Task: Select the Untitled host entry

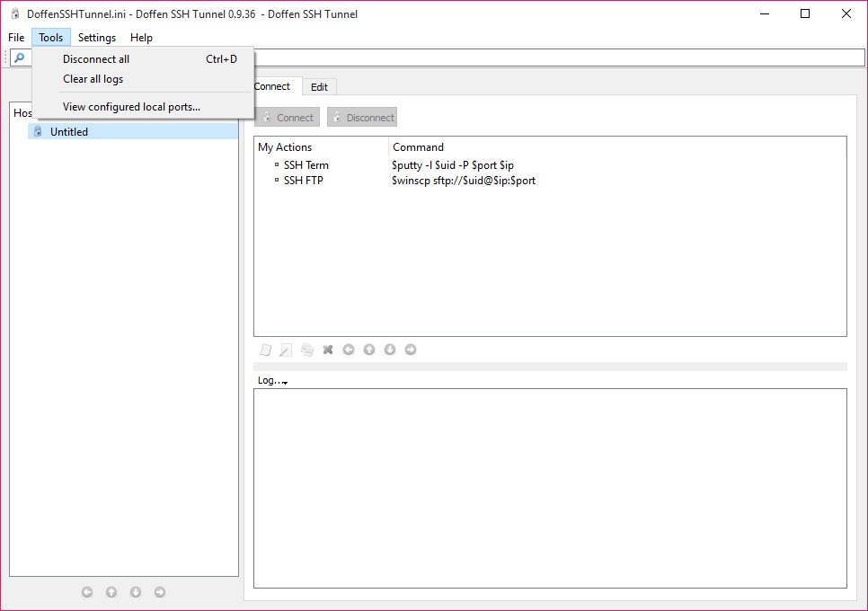Action: pyautogui.click(x=133, y=132)
